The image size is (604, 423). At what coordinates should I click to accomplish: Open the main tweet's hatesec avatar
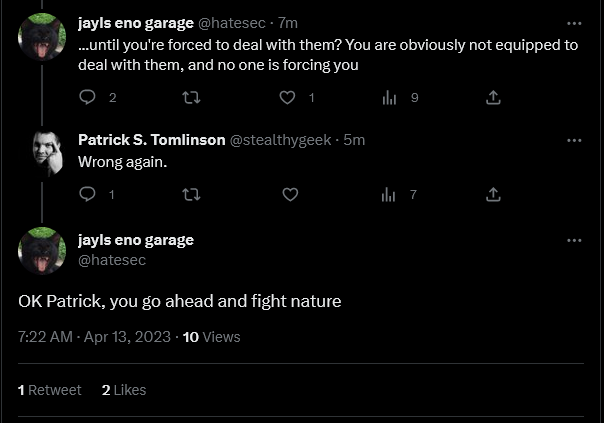click(x=42, y=251)
